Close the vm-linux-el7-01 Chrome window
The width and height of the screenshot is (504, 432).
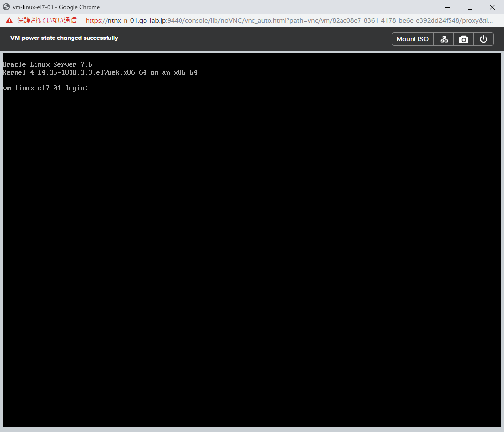coord(492,7)
